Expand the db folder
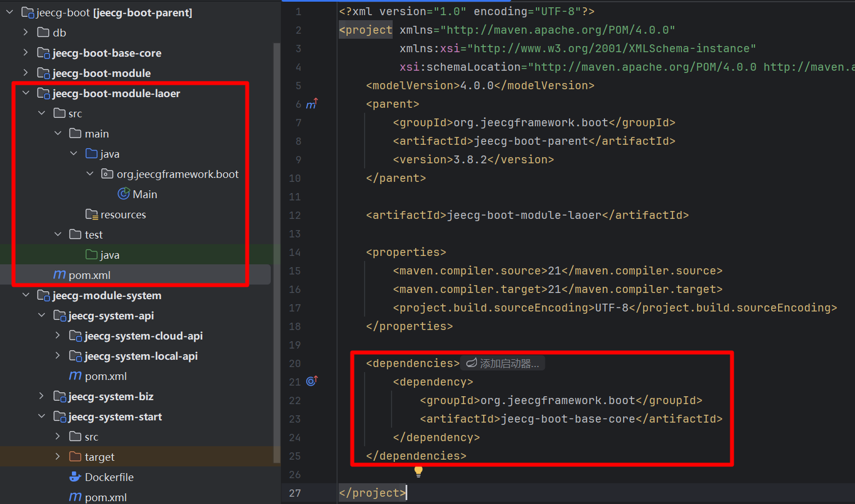The height and width of the screenshot is (504, 855). pos(26,32)
